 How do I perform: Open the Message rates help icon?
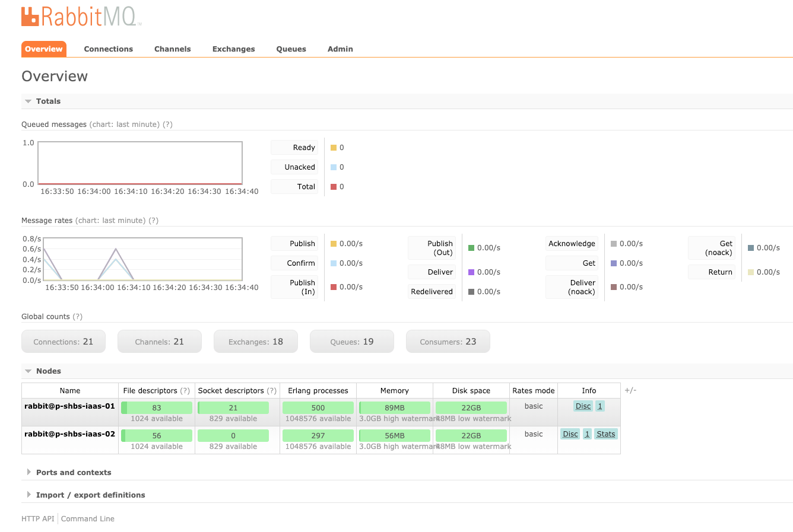pyautogui.click(x=154, y=220)
